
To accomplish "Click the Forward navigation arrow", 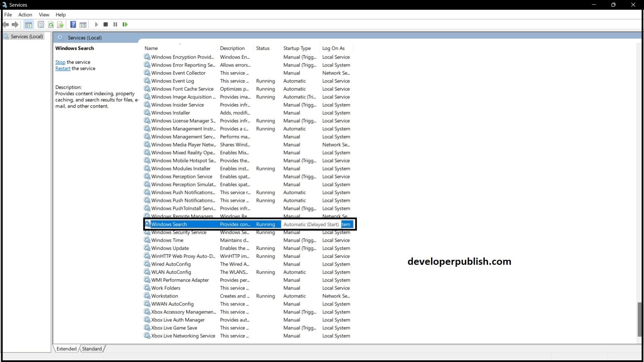I will coord(15,24).
